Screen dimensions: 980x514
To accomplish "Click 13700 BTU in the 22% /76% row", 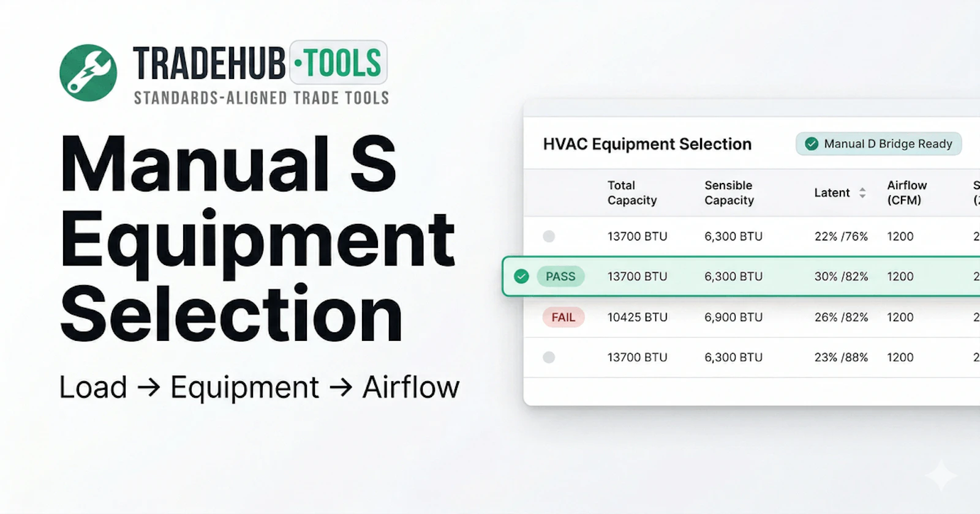I will 637,236.
